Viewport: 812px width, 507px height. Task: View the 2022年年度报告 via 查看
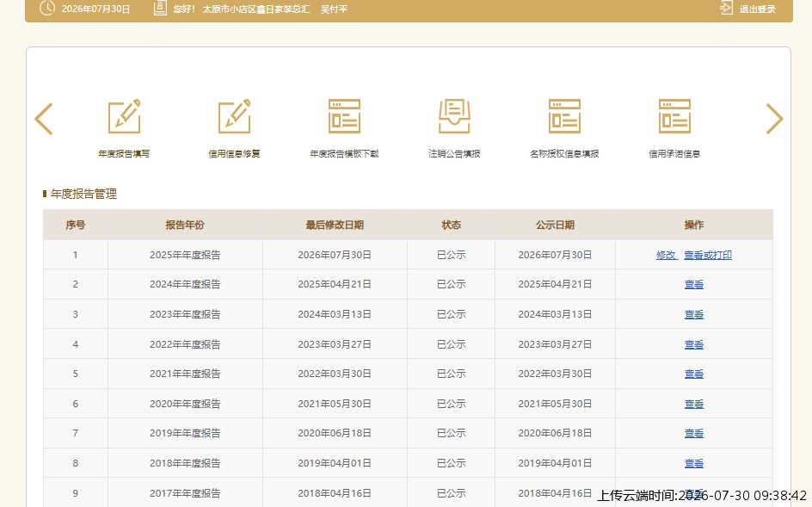click(x=694, y=344)
